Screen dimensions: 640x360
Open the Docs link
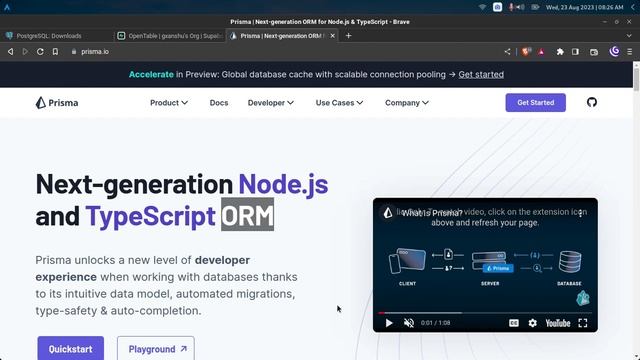pos(219,103)
